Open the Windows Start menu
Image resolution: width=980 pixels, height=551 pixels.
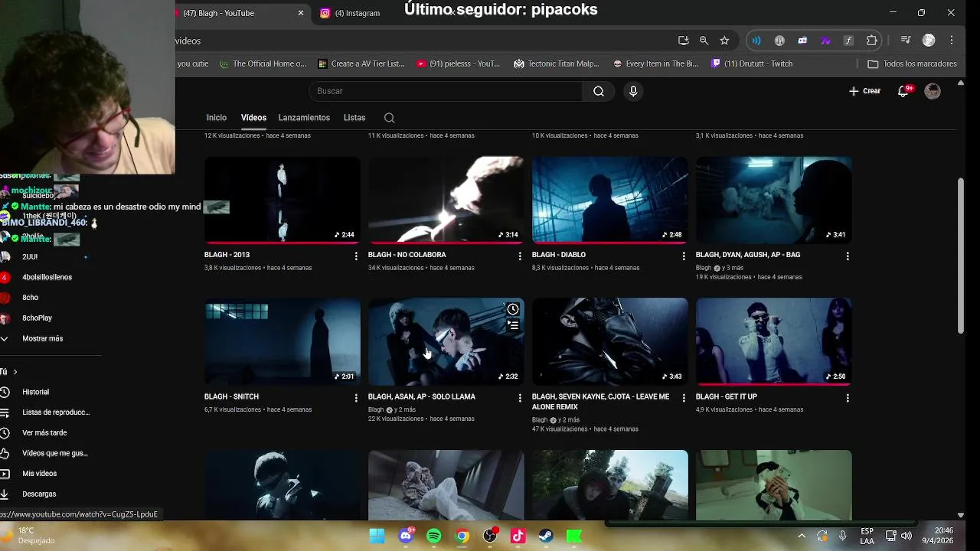tap(377, 536)
